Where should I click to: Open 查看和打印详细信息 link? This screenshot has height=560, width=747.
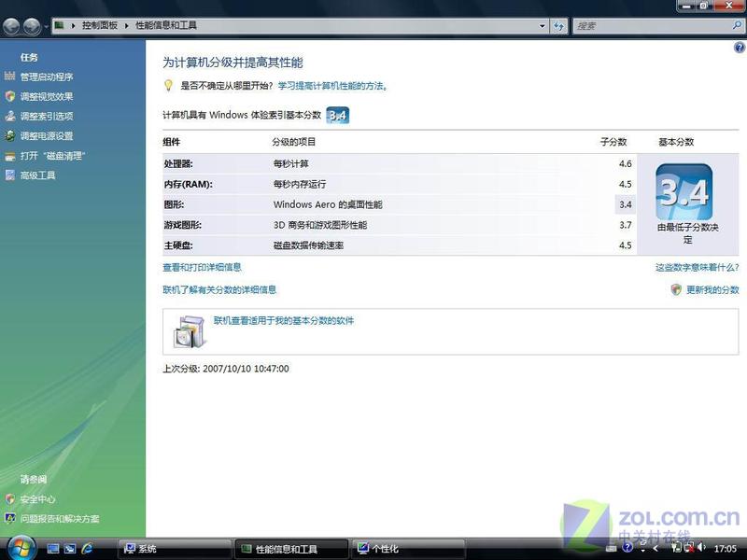click(x=202, y=267)
